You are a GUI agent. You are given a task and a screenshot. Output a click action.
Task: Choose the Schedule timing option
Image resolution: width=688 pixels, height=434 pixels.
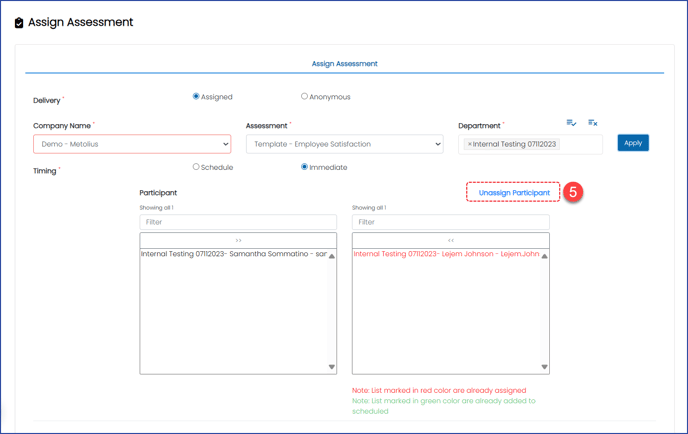coord(196,167)
